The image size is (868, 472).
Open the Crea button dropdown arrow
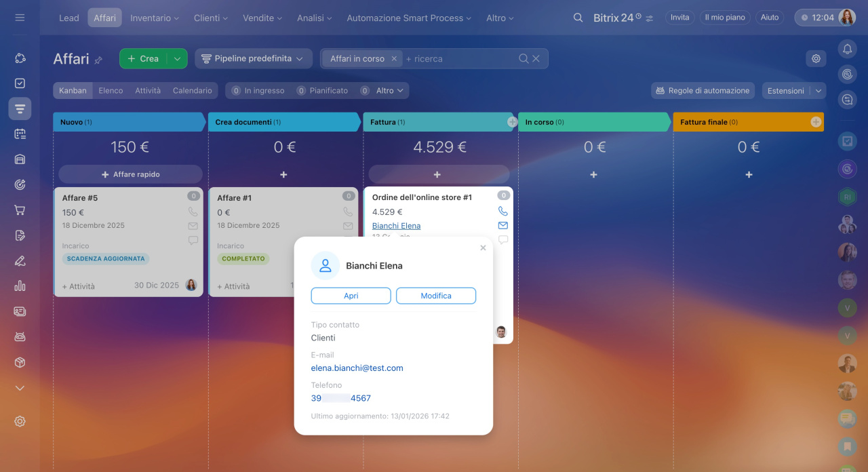pos(177,59)
